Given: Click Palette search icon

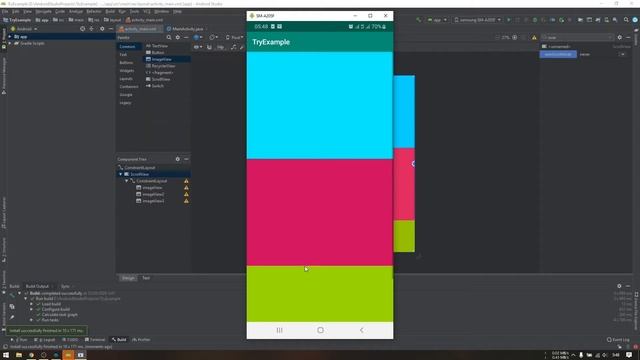Looking at the screenshot, I should tap(169, 38).
